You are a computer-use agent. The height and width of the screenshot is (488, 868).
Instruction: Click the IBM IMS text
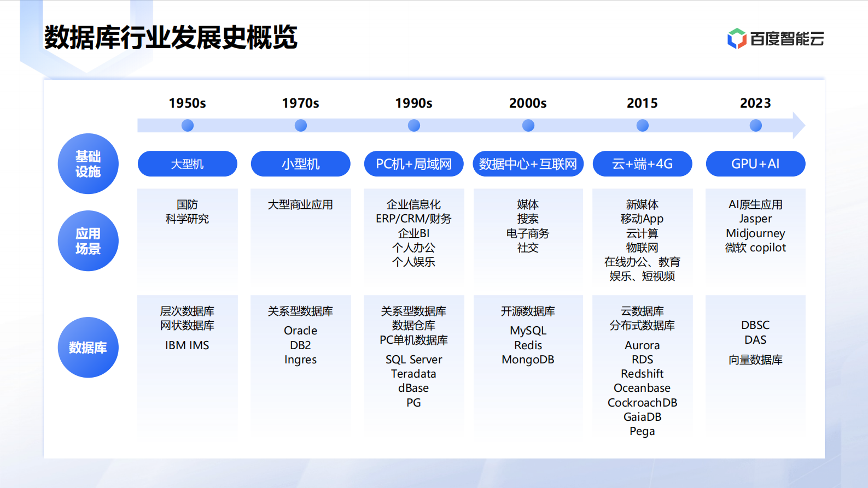(x=188, y=345)
